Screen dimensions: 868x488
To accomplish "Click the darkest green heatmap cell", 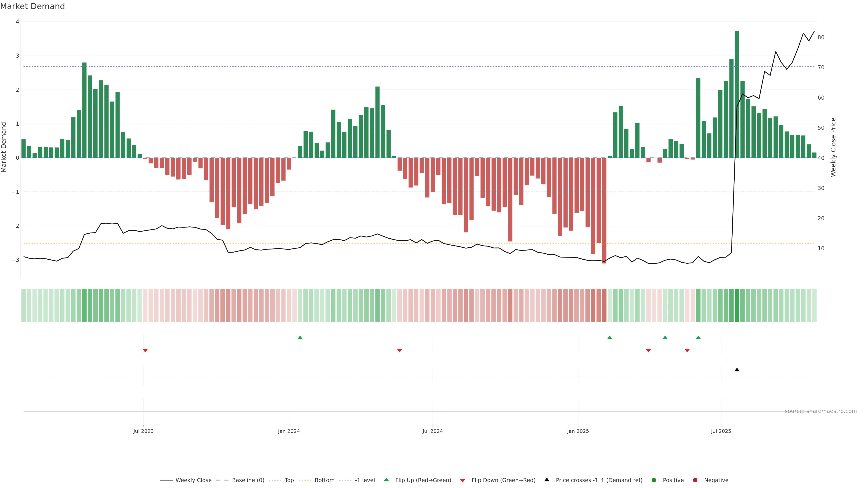I will pos(737,305).
